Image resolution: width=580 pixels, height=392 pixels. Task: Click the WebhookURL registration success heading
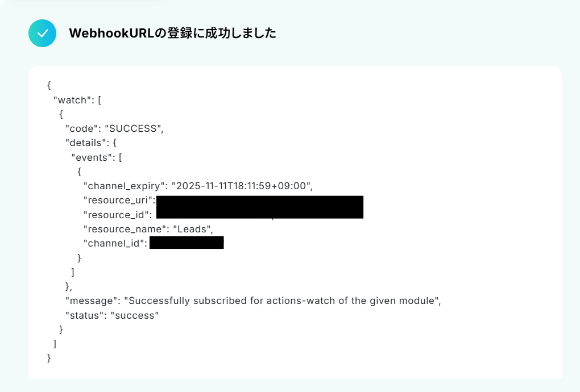tap(172, 34)
